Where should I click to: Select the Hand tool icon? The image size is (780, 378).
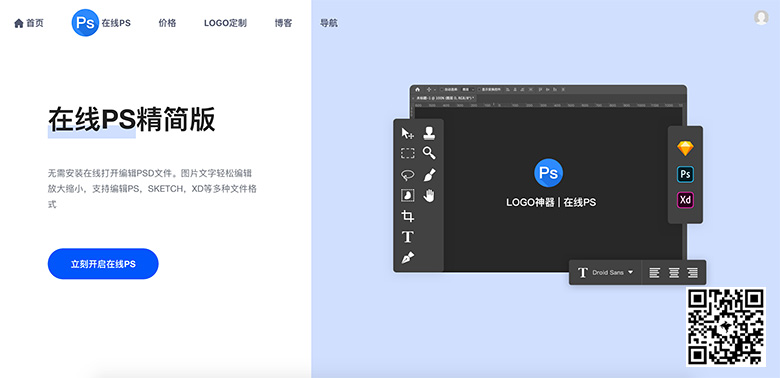tap(429, 195)
